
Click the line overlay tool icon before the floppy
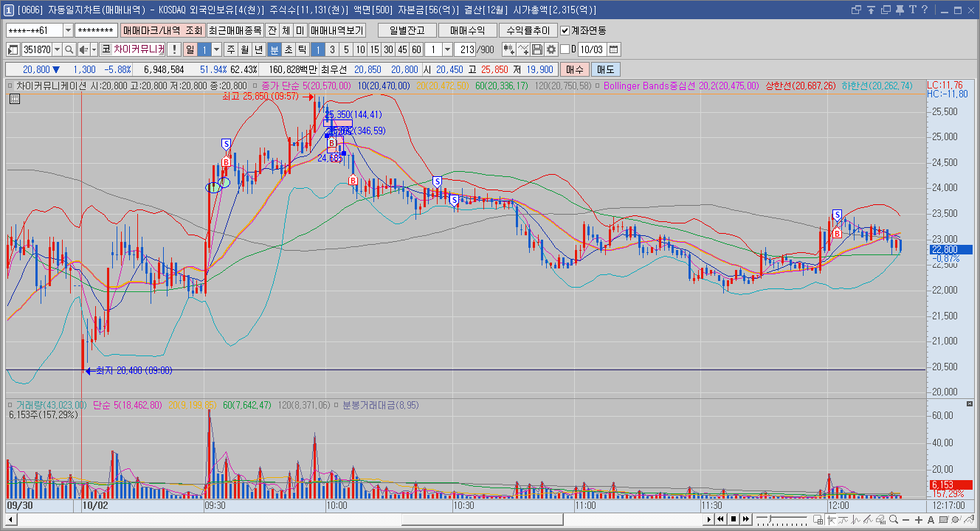point(523,49)
